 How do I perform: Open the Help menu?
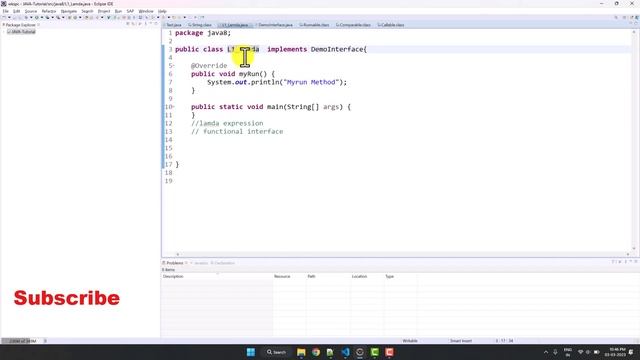point(162,11)
